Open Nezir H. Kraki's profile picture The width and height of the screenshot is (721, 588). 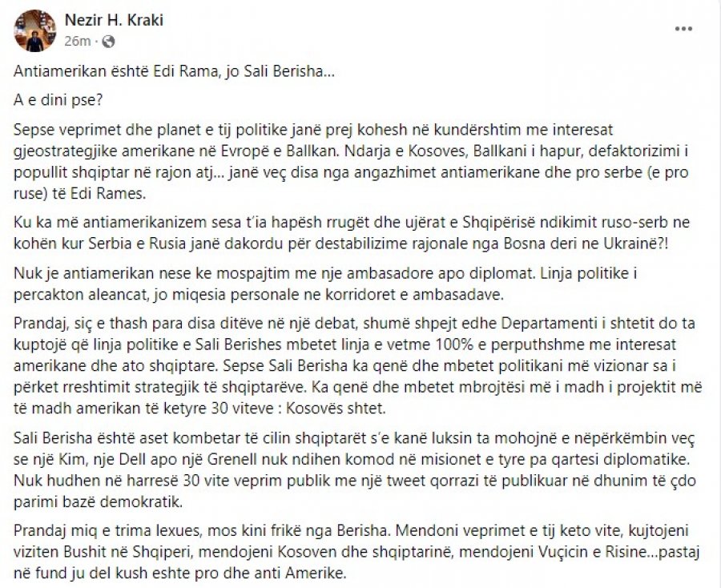click(35, 30)
